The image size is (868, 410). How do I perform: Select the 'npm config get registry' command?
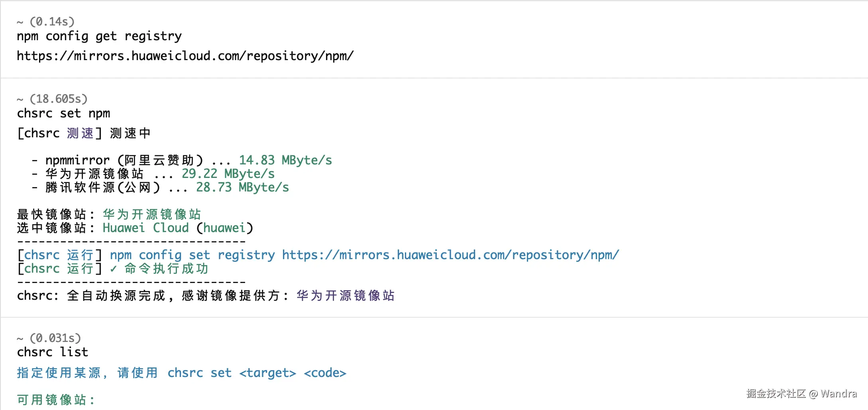pyautogui.click(x=99, y=36)
